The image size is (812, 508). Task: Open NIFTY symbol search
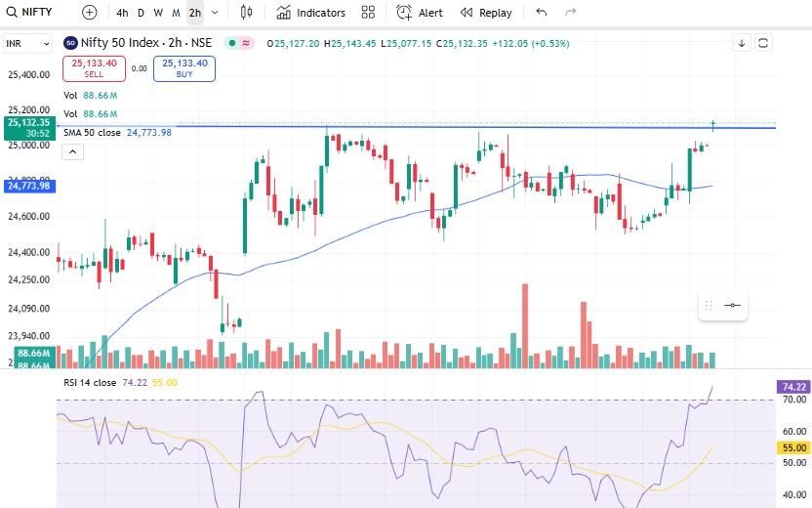[29, 12]
